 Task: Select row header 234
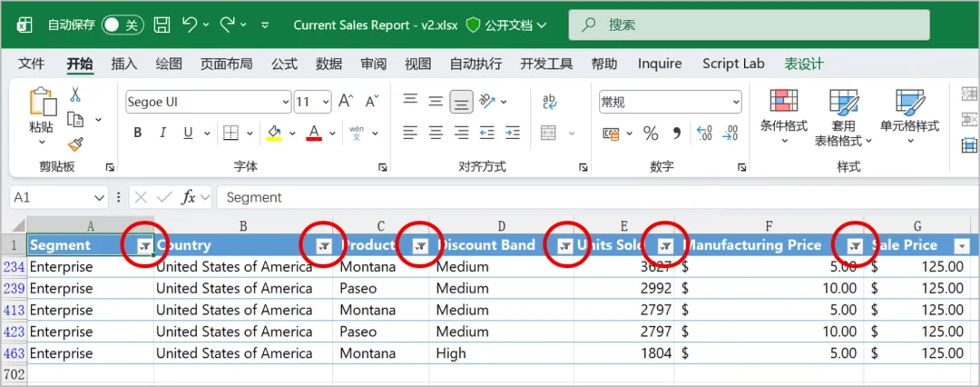(13, 267)
